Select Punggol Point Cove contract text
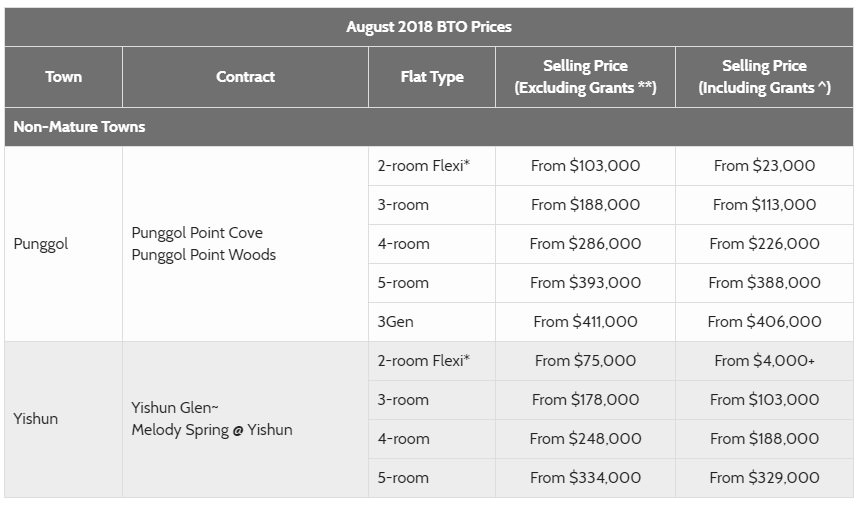Screen dimensions: 858x505 tap(197, 233)
